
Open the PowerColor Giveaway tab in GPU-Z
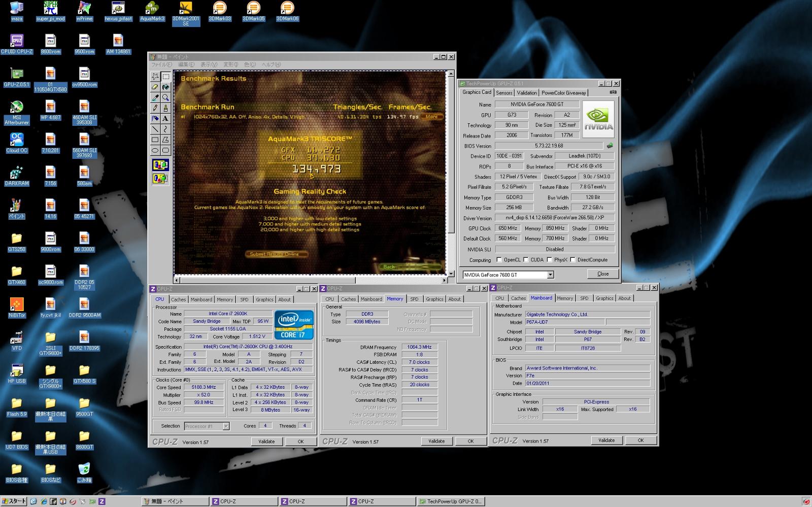coord(563,93)
